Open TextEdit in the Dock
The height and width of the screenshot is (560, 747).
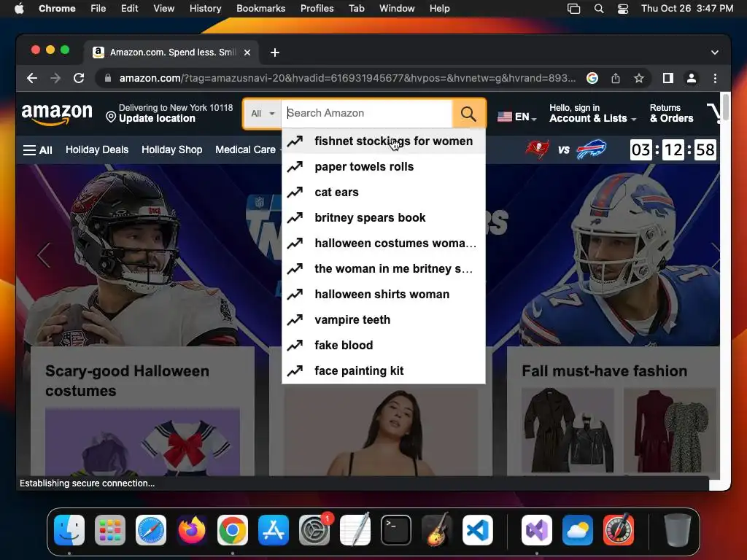coord(355,529)
